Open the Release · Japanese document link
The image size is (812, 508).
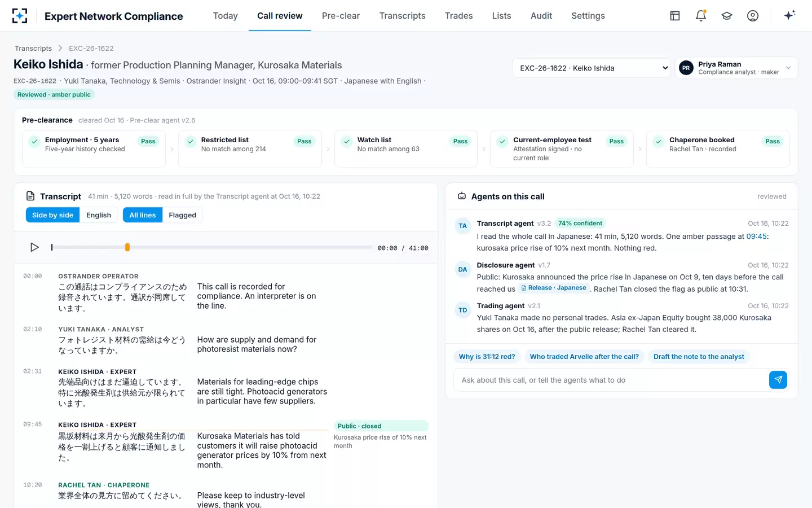[554, 288]
